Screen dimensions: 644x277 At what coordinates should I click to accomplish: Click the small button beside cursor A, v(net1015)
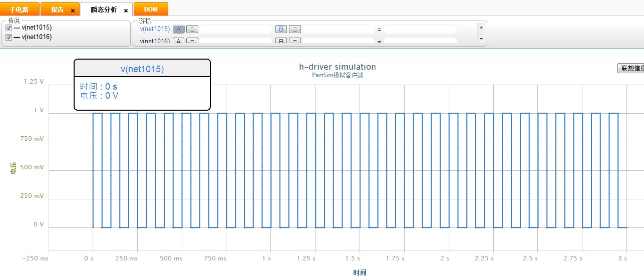(193, 29)
